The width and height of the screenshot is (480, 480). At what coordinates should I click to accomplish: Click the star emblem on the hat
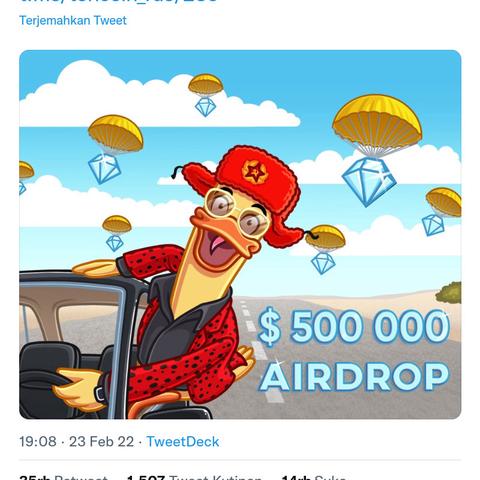tap(255, 172)
